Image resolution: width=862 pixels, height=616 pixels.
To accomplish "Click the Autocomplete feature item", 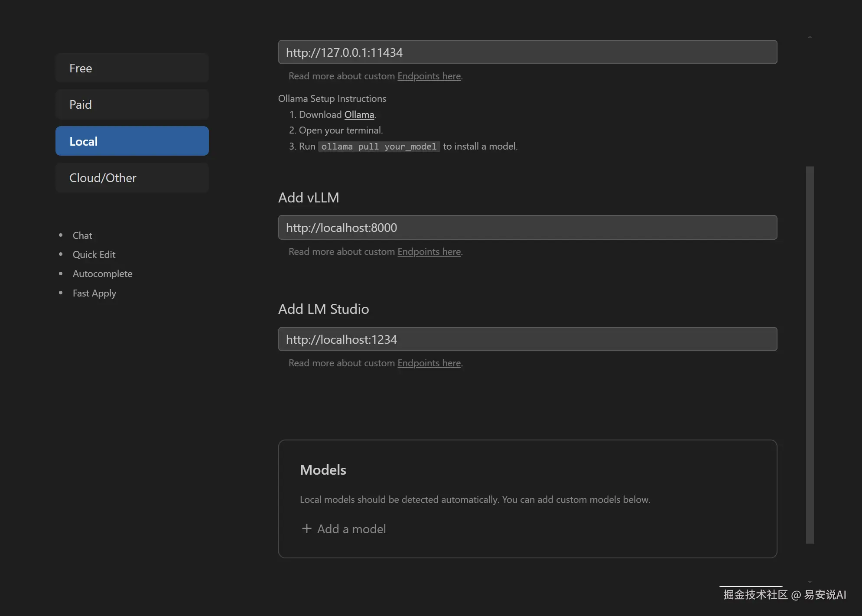I will tap(102, 274).
